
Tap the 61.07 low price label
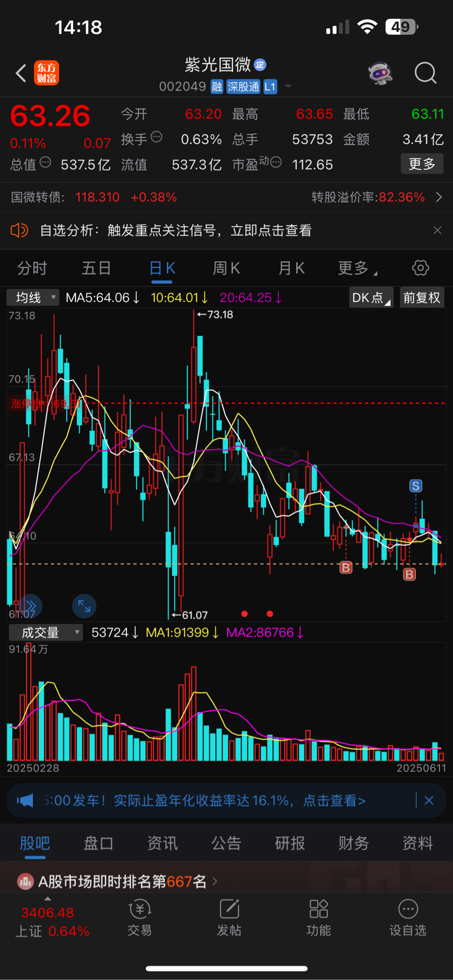point(195,615)
